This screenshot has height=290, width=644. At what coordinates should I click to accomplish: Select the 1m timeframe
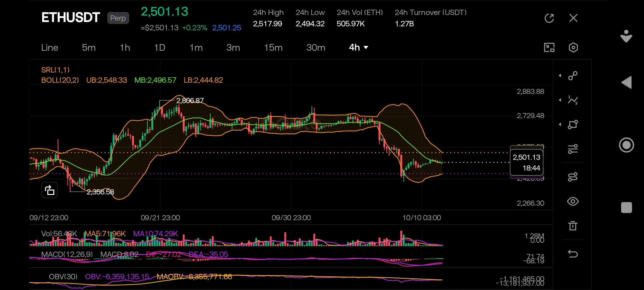click(196, 48)
